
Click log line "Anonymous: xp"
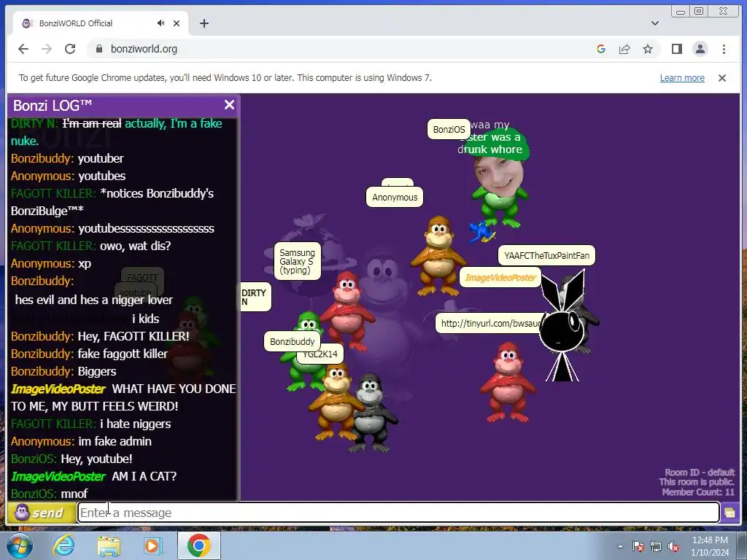[50, 263]
